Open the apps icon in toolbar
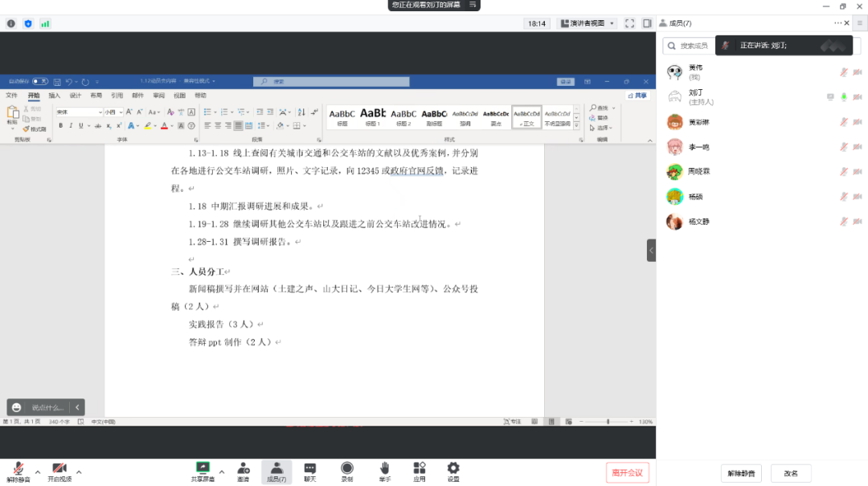The width and height of the screenshot is (868, 486). [419, 468]
